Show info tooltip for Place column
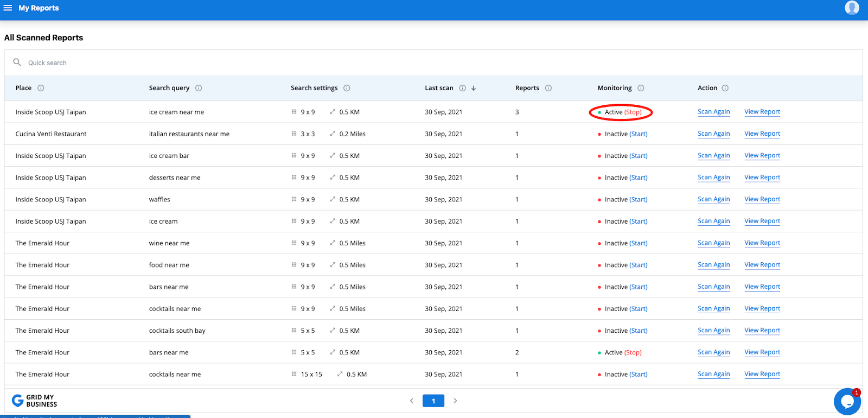The width and height of the screenshot is (868, 418). [41, 88]
